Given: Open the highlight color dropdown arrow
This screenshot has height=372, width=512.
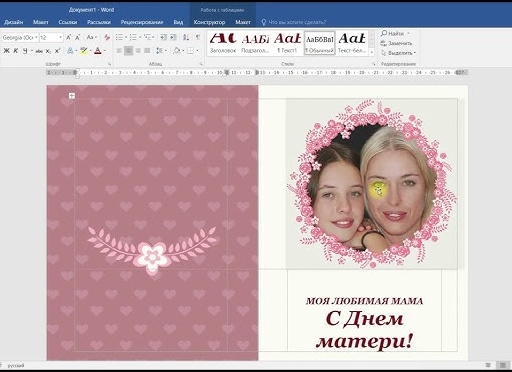Looking at the screenshot, I should [x=90, y=51].
